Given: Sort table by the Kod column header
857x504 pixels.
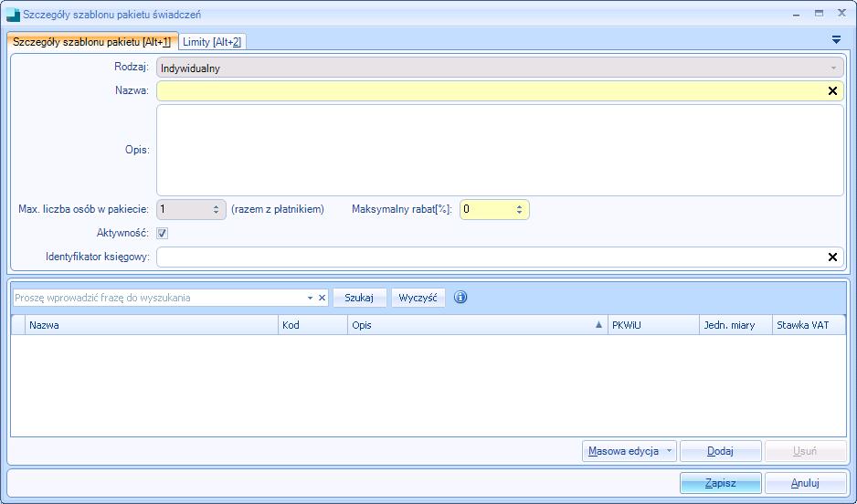Looking at the screenshot, I should click(312, 325).
